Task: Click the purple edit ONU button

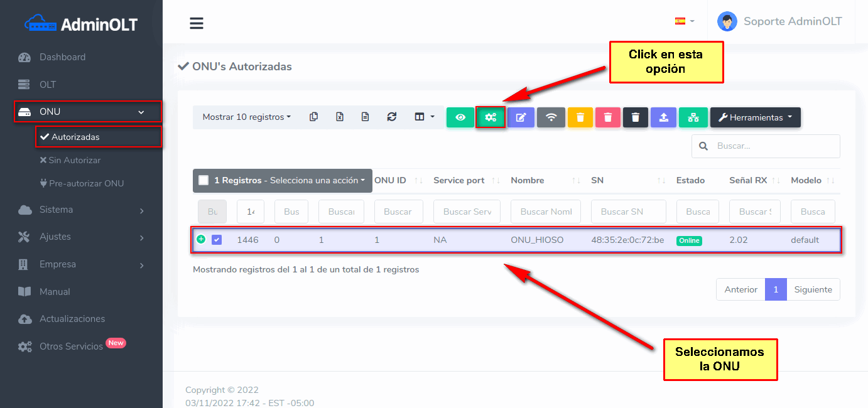Action: click(521, 117)
